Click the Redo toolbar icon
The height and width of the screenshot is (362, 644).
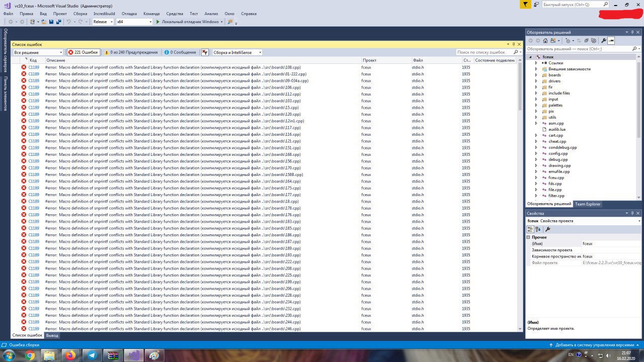click(x=82, y=22)
